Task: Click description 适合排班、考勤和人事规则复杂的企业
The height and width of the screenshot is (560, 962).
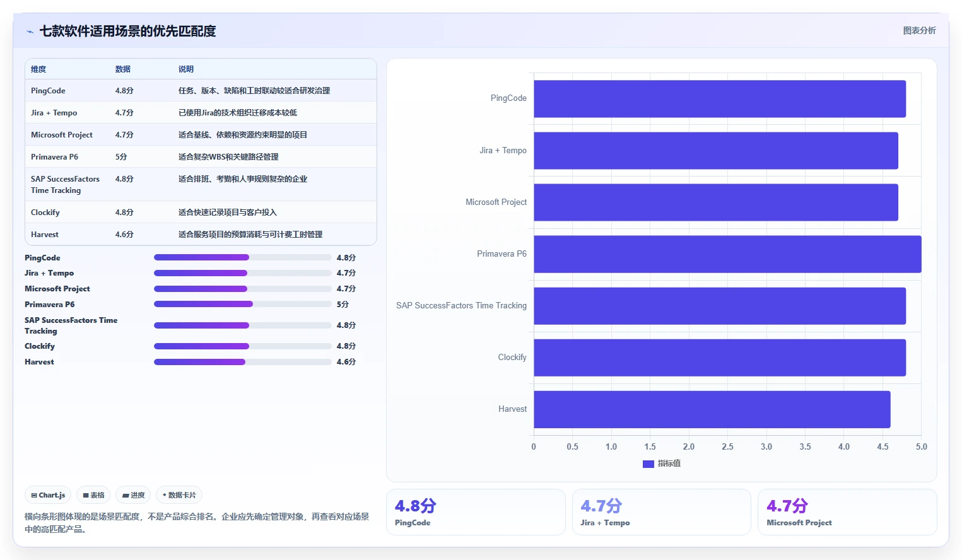Action: pyautogui.click(x=242, y=179)
